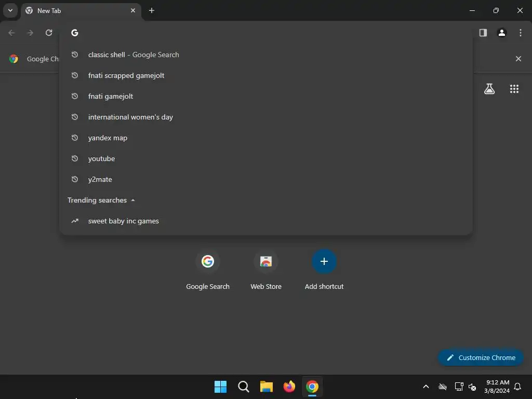Open the tab search dropdown arrow
This screenshot has width=532, height=399.
10,10
